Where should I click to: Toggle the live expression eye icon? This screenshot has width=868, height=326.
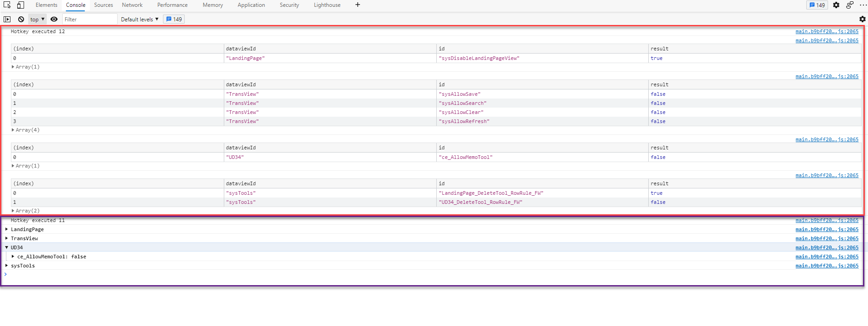tap(54, 19)
